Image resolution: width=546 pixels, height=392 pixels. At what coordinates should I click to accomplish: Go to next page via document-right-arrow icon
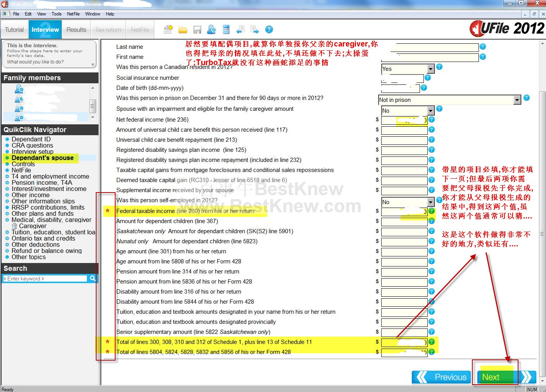(255, 29)
